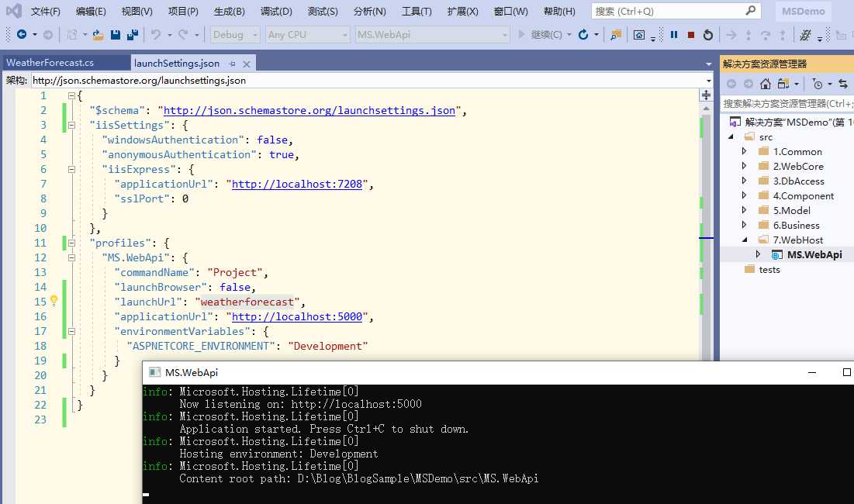854x504 pixels.
Task: Pin the launchSettings.json tab
Action: (233, 64)
